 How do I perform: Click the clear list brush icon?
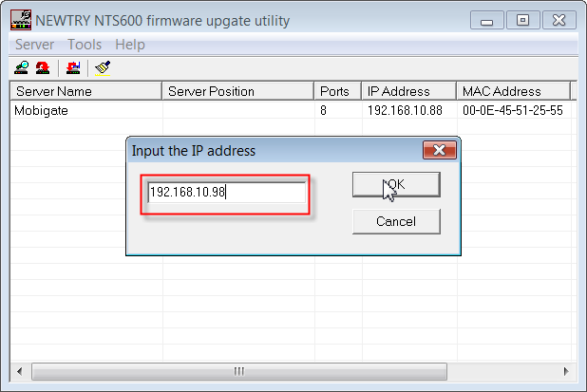click(103, 67)
